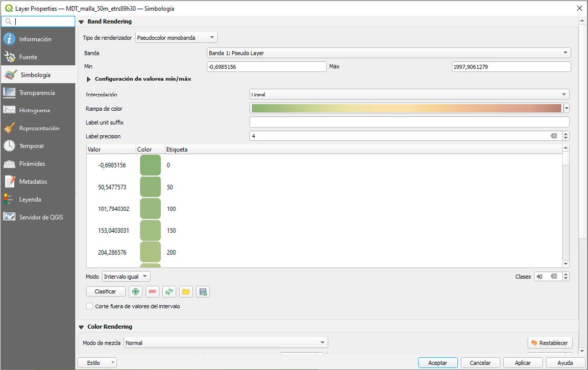Click the export color map to file icon
The image size is (588, 370).
click(x=203, y=291)
